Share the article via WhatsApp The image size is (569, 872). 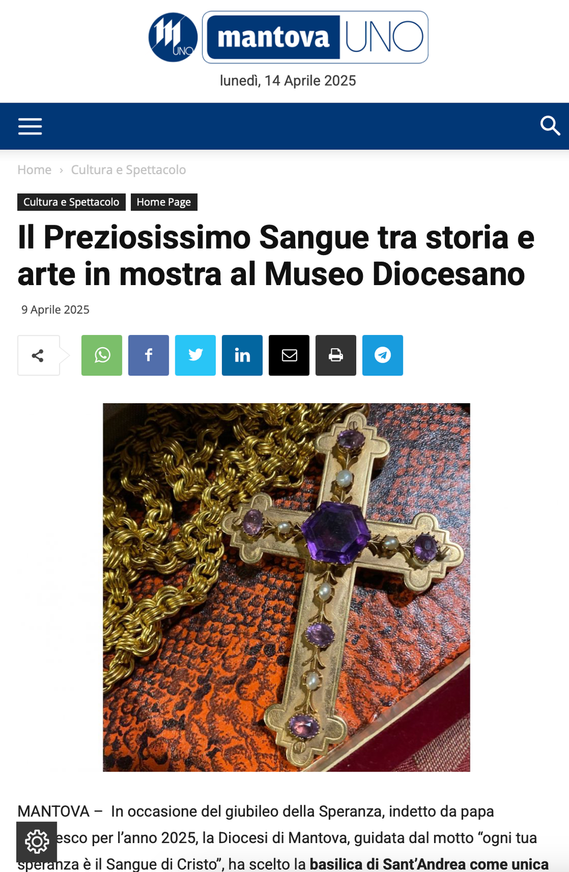[x=102, y=355]
